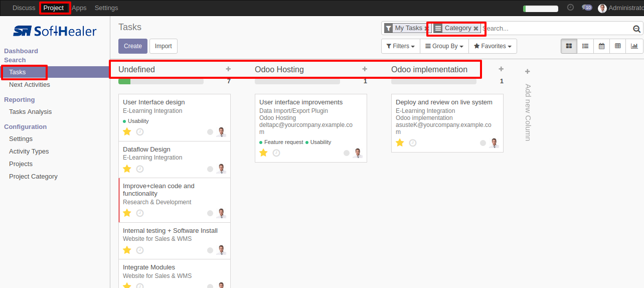Screen dimensions: 644x288
Task: Click the Odoo Hosting column progress bar
Action: click(x=297, y=81)
